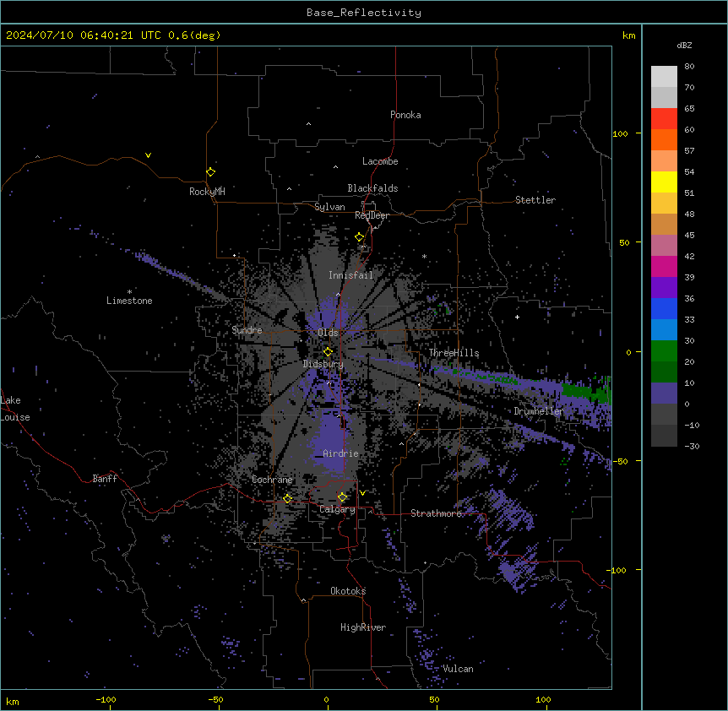Viewport: 728px width, 711px height.
Task: Click the green 30 dBZ color swatch
Action: [664, 351]
